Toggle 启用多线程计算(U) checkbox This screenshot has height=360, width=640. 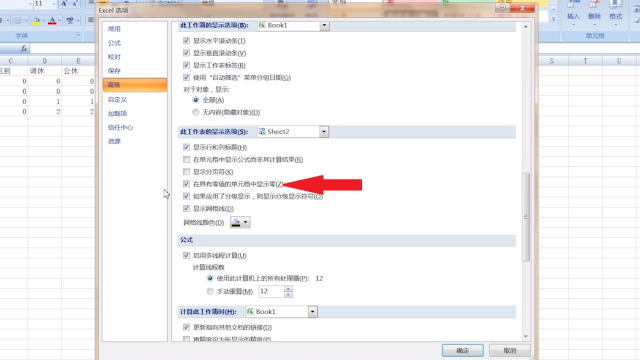pyautogui.click(x=187, y=256)
